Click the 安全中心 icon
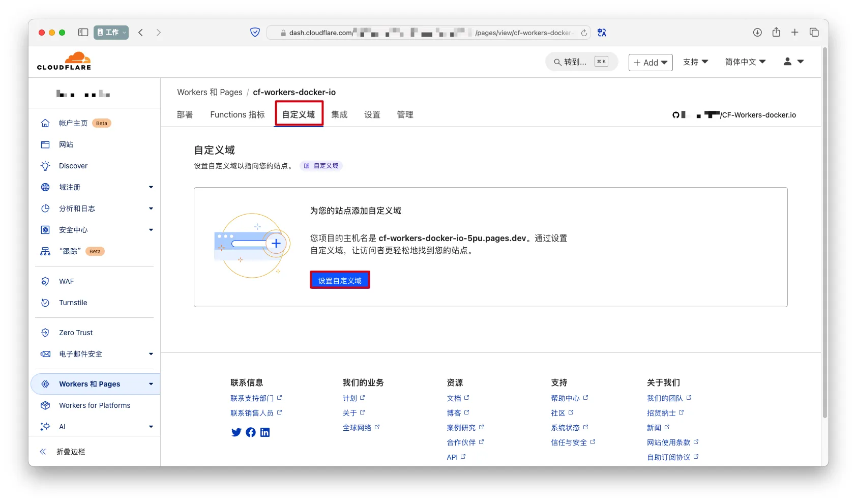This screenshot has height=504, width=857. (x=45, y=230)
